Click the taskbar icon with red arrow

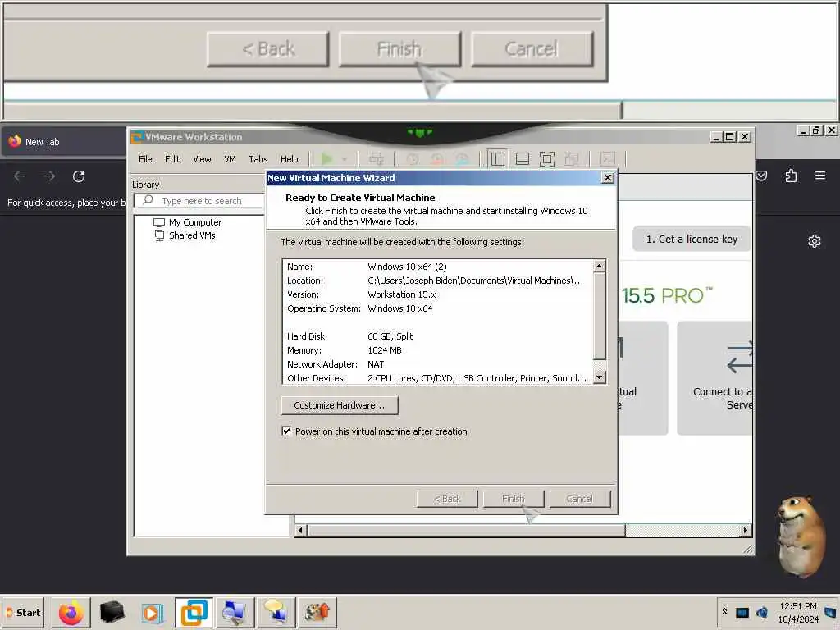pos(317,612)
